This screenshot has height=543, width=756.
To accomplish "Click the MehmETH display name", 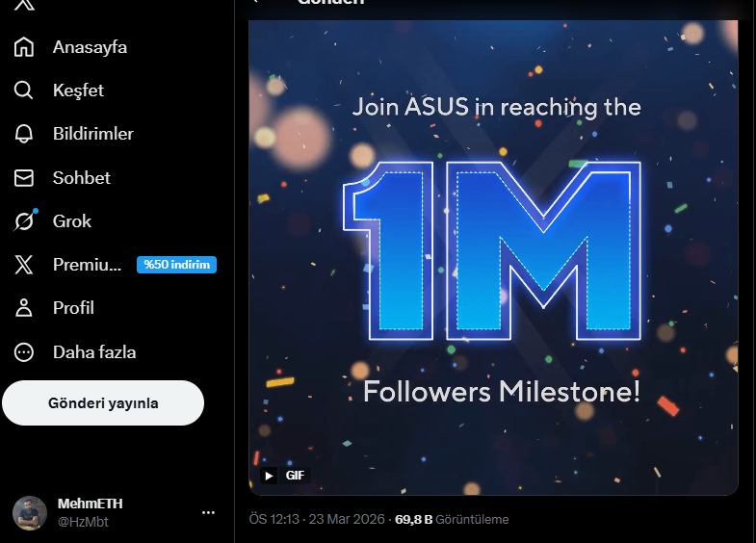I will 91,504.
